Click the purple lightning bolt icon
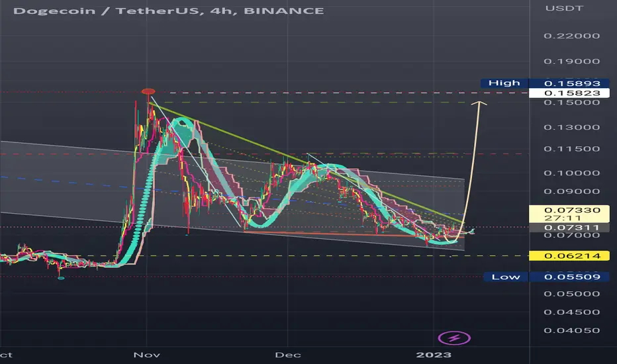617x364 pixels. click(x=454, y=338)
